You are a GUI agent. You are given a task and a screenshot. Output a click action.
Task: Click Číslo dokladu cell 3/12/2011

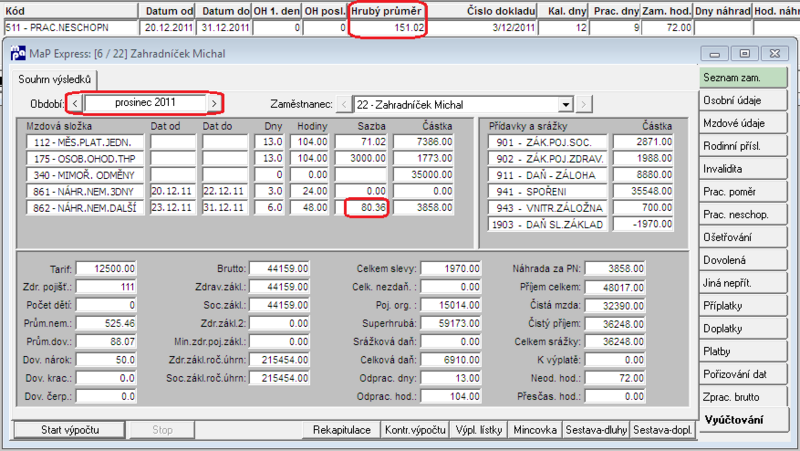tap(483, 28)
